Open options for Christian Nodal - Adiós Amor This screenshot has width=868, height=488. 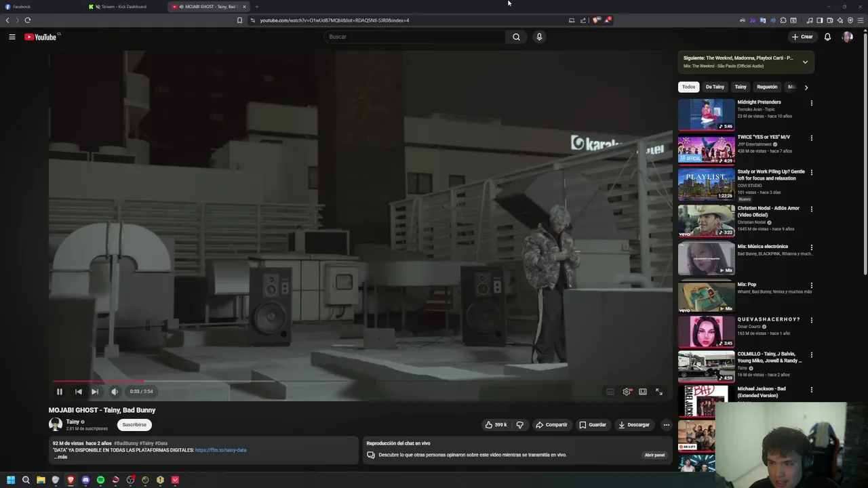[811, 209]
